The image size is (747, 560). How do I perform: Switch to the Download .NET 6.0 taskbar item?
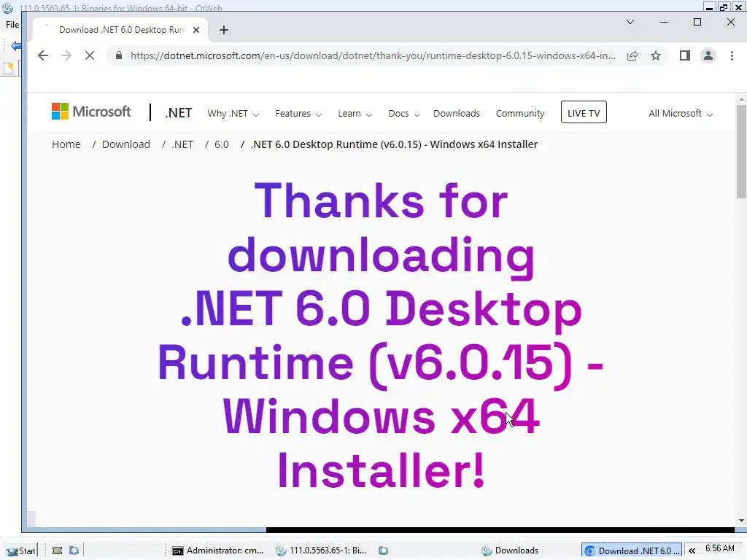pos(632,551)
